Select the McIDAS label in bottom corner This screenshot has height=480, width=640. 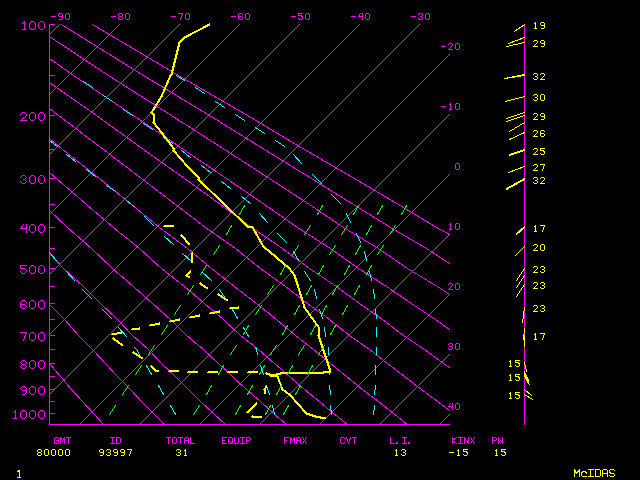pyautogui.click(x=593, y=472)
